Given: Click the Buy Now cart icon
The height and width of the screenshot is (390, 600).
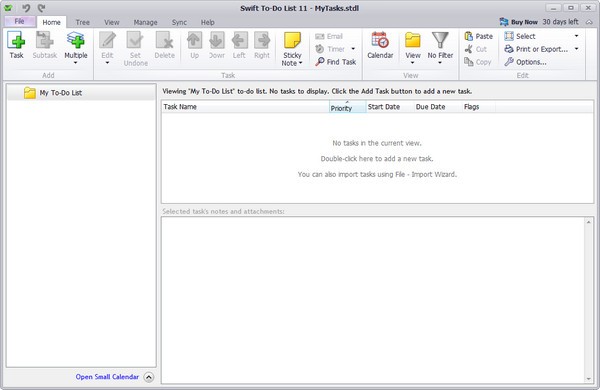Looking at the screenshot, I should [504, 22].
